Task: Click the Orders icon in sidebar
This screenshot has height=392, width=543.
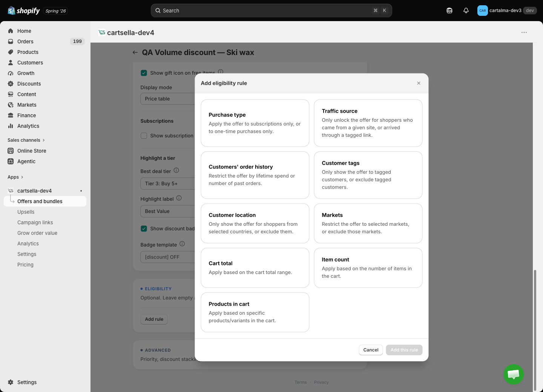Action: (11, 41)
